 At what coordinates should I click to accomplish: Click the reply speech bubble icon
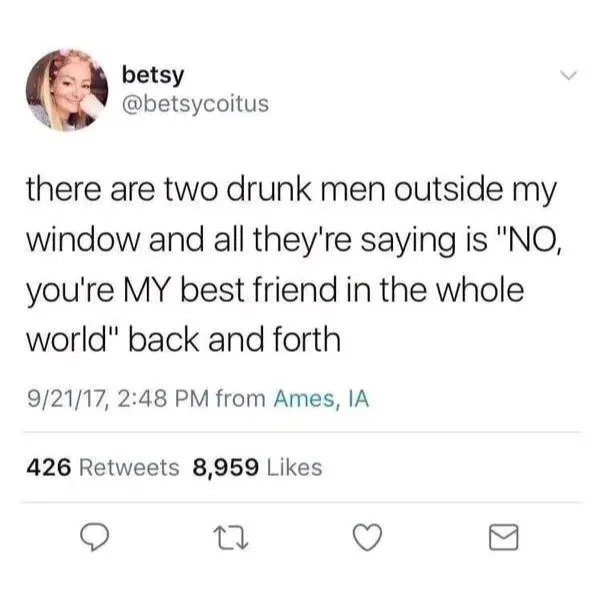pyautogui.click(x=94, y=537)
